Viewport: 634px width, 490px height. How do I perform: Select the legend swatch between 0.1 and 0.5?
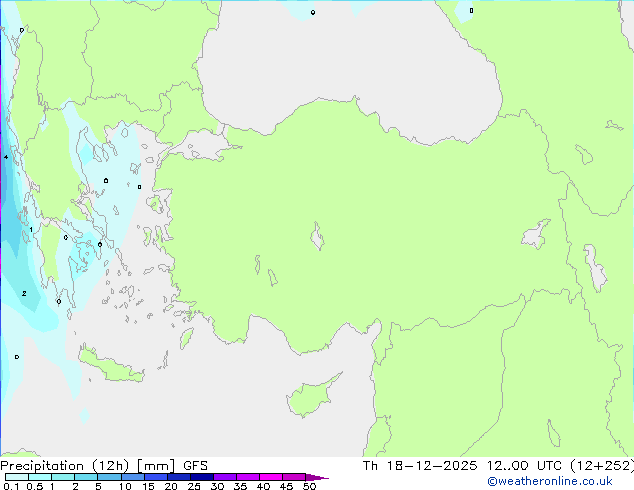[x=17, y=477]
